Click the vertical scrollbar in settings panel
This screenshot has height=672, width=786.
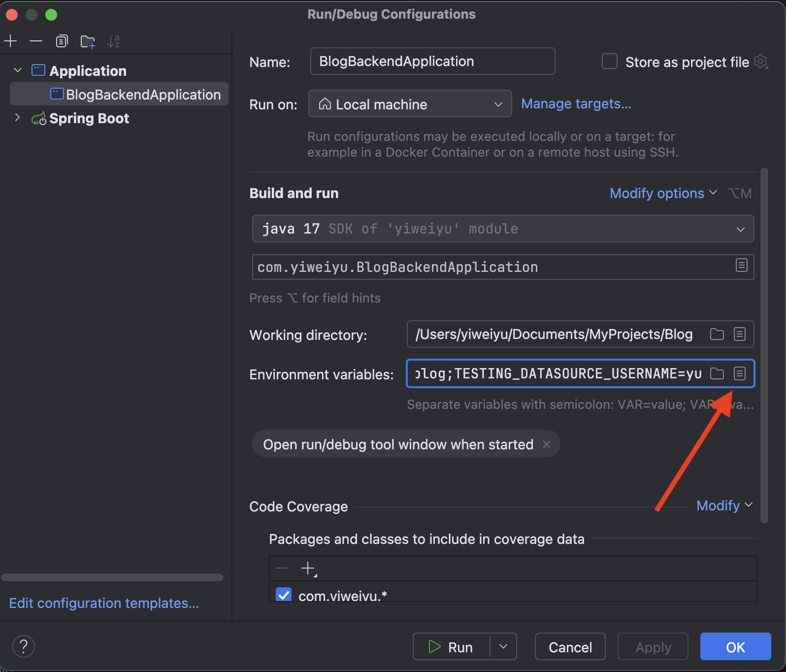pos(764,345)
